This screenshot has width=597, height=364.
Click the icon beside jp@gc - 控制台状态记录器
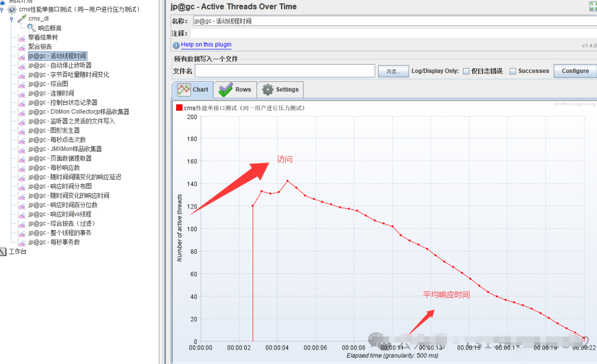22,102
